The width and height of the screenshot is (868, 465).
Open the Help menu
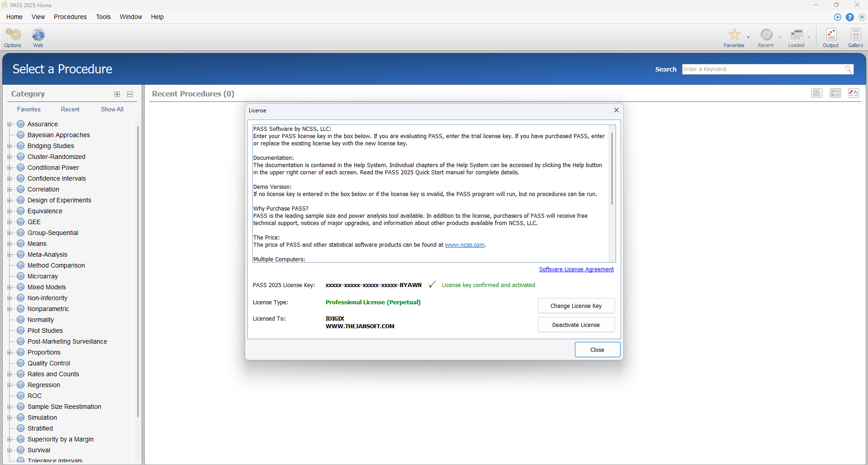tap(157, 17)
